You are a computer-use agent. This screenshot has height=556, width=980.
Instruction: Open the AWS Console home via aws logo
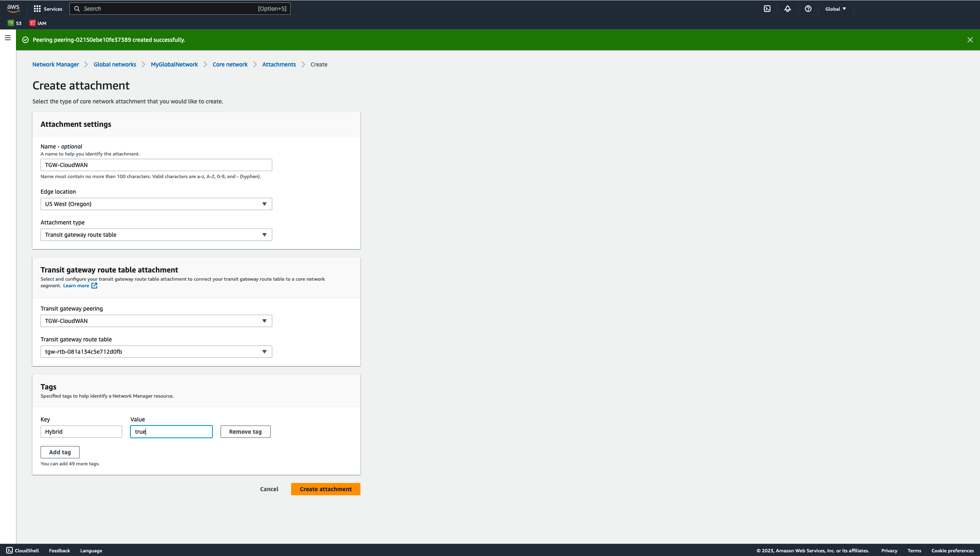13,8
